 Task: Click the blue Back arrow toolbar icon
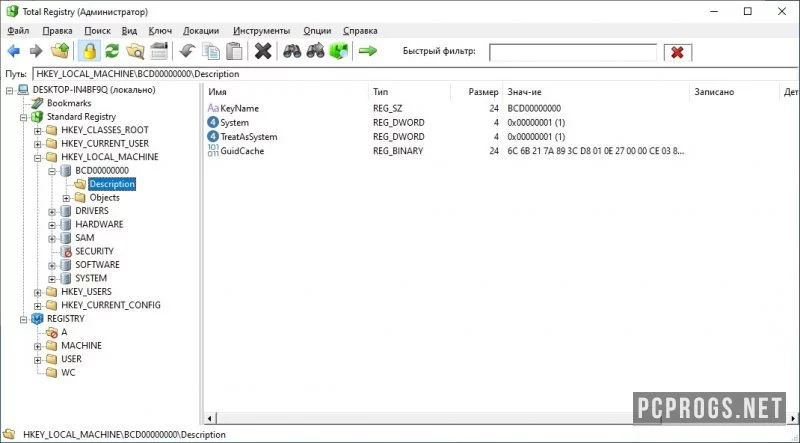[14, 51]
